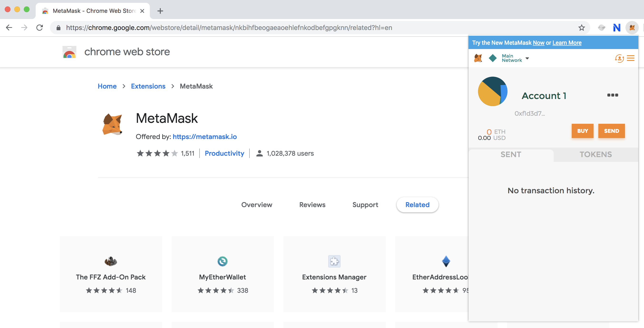Click the EtherAddressLookup diamond icon

[x=446, y=261]
